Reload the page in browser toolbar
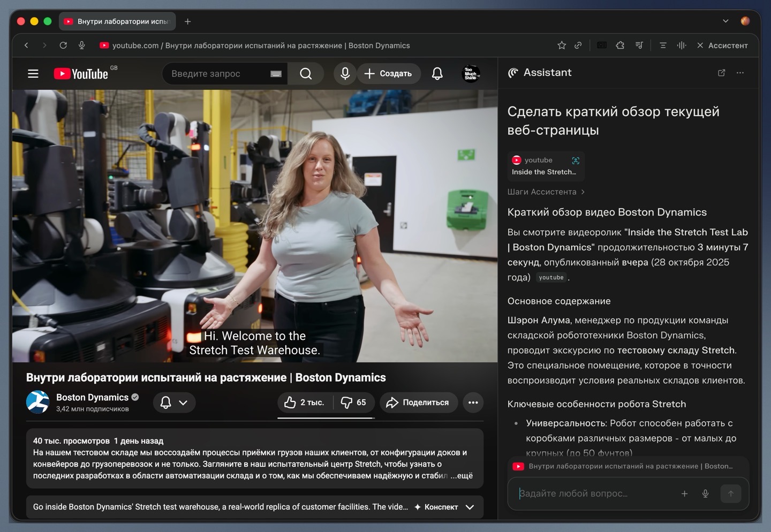Viewport: 771px width, 532px height. point(63,45)
